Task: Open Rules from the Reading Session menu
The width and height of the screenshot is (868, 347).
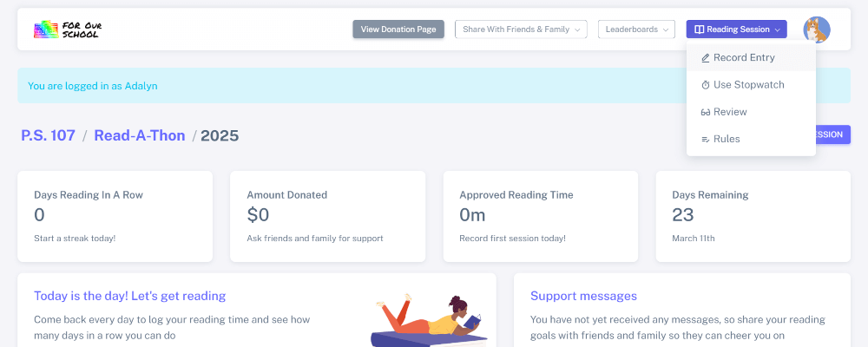Action: [x=727, y=139]
